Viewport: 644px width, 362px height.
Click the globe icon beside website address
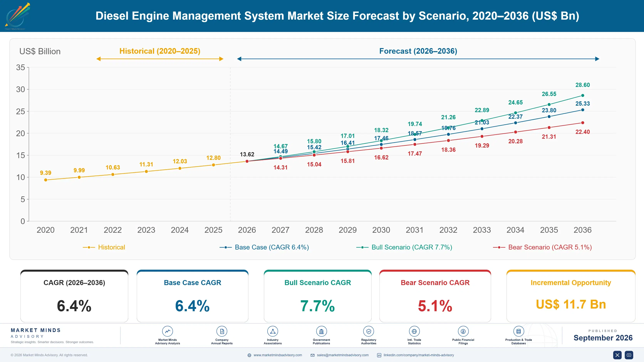249,355
